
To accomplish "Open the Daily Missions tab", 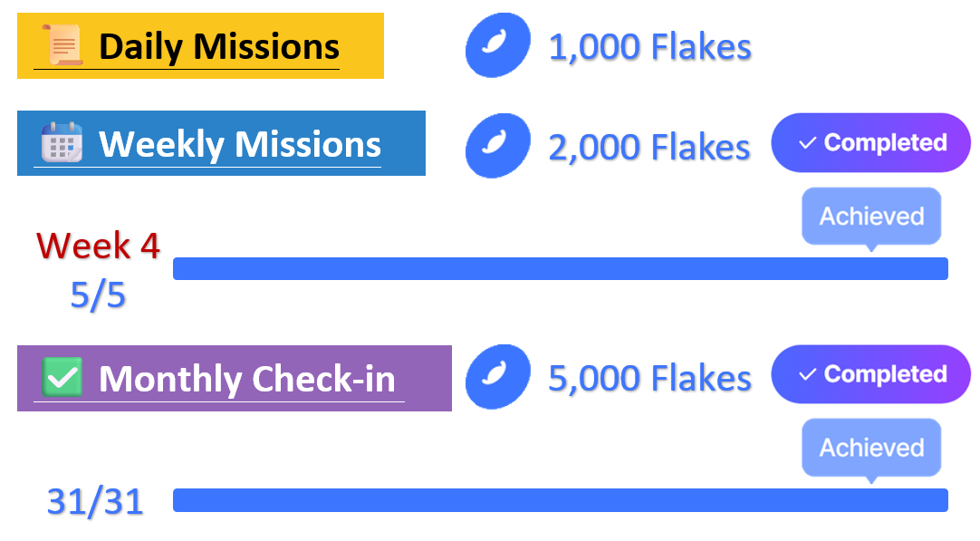I will click(218, 46).
